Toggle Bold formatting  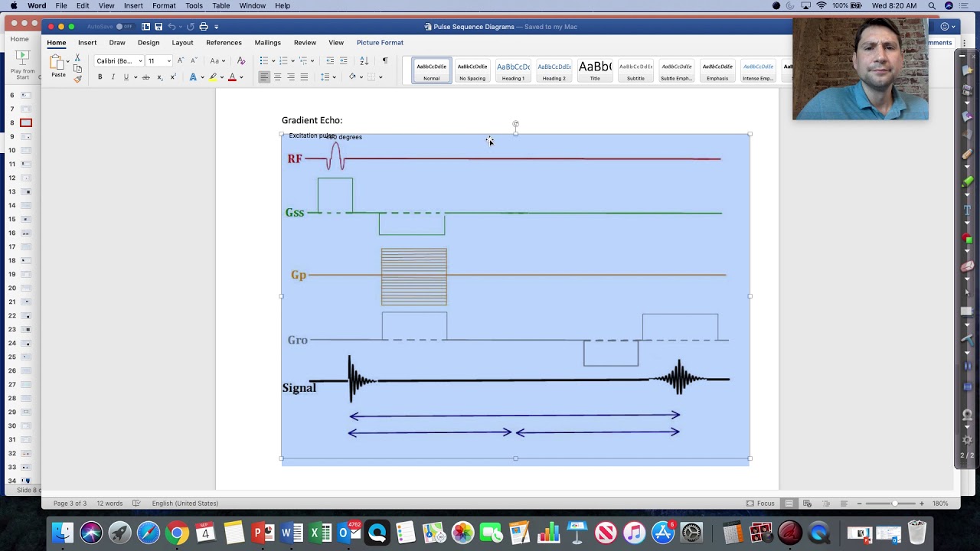[100, 77]
